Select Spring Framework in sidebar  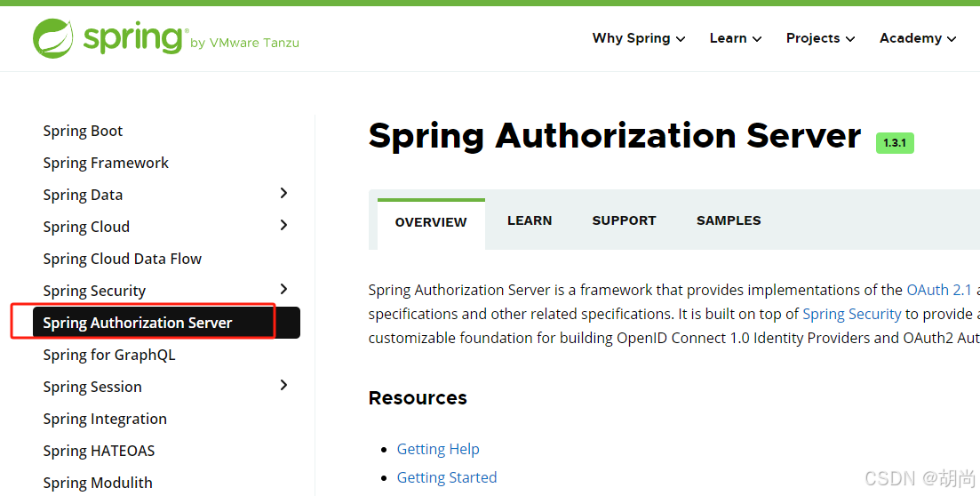(x=106, y=164)
